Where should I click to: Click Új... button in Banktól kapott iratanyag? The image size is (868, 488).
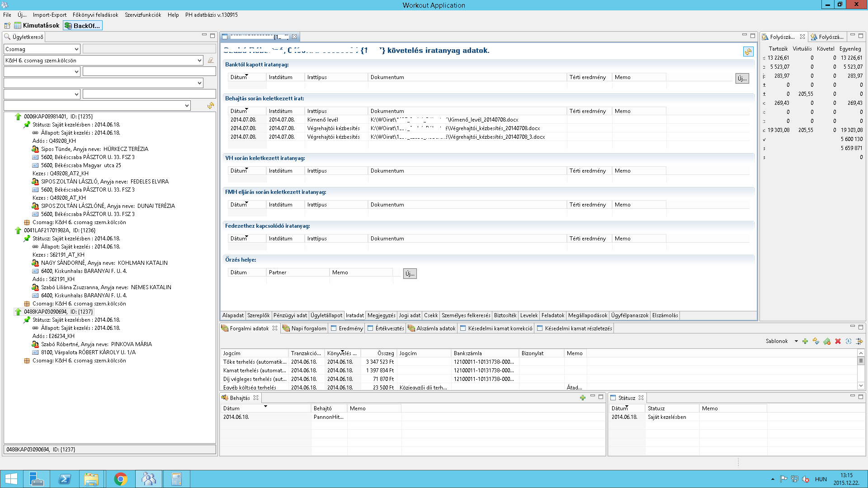[x=742, y=79]
